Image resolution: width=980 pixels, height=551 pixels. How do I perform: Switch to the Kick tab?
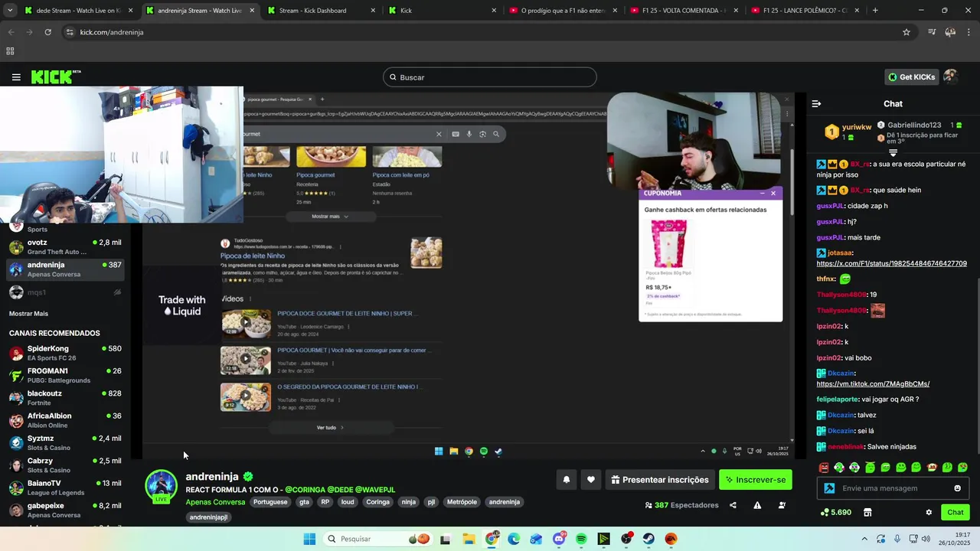click(442, 11)
